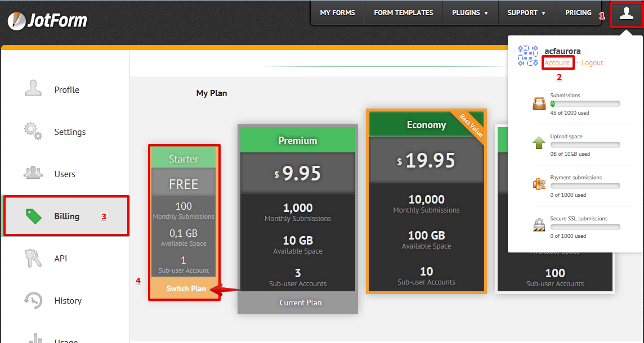The height and width of the screenshot is (343, 644).
Task: Click '3 Sub-user Accounts' on Premium
Action: click(x=298, y=277)
